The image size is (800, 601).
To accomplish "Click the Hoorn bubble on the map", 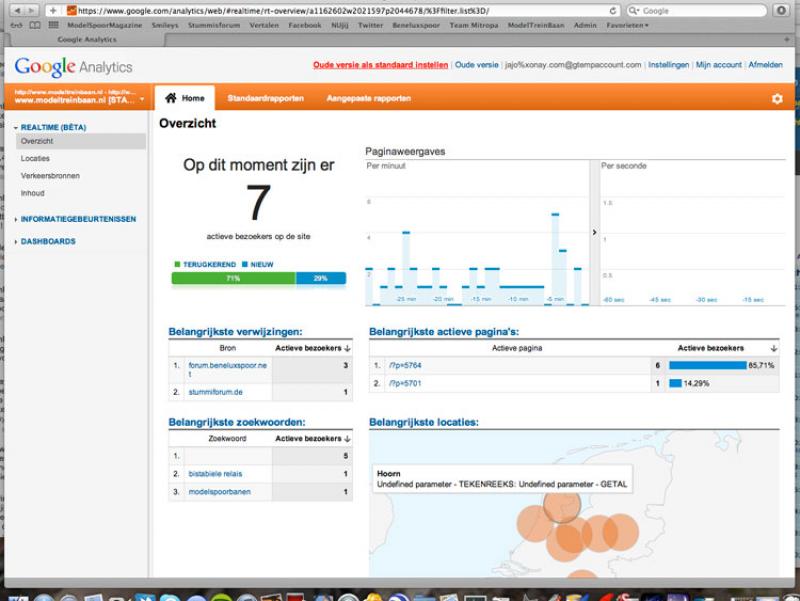I will pyautogui.click(x=562, y=504).
